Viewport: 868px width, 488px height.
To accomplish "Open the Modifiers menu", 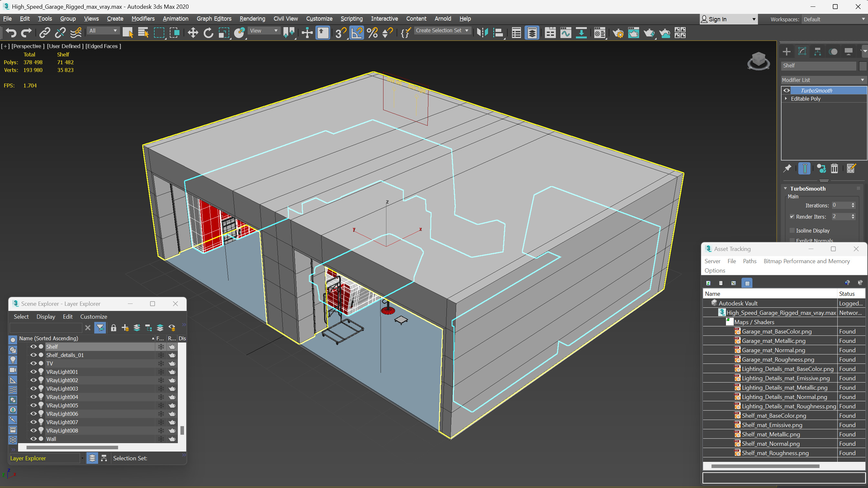I will tap(143, 19).
